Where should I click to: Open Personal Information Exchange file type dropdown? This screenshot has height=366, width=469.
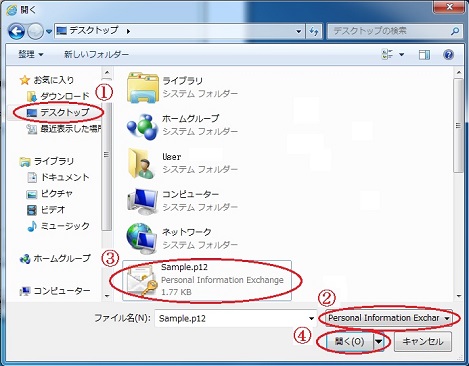(x=388, y=318)
